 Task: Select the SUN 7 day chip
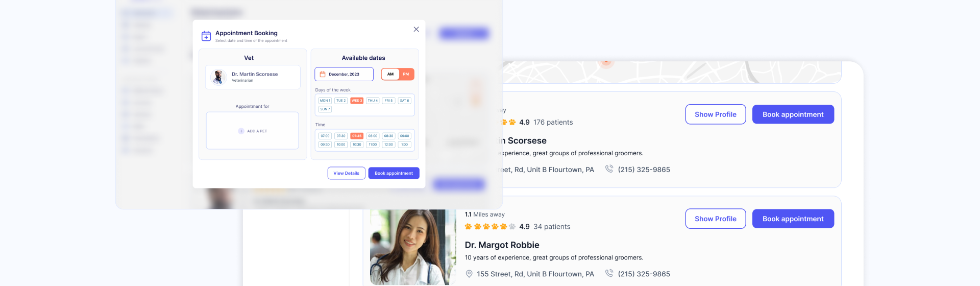tap(325, 109)
